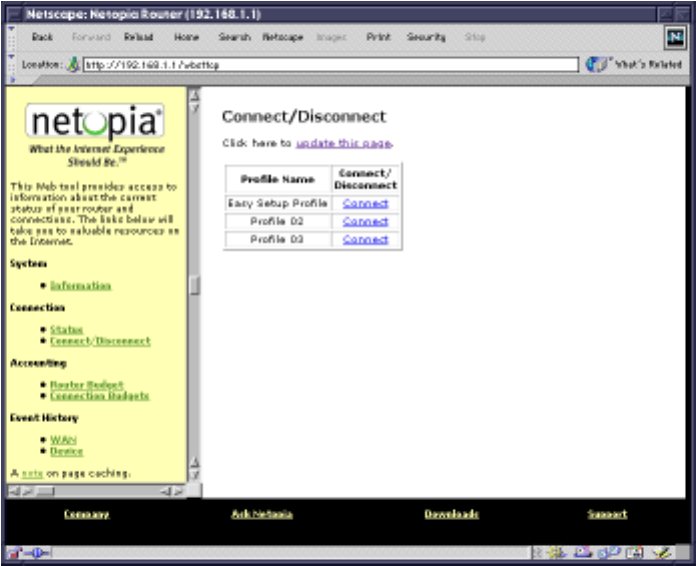Screen dimensions: 696x566
Task: Click the 'Profile 02' table cell
Action: (x=277, y=221)
